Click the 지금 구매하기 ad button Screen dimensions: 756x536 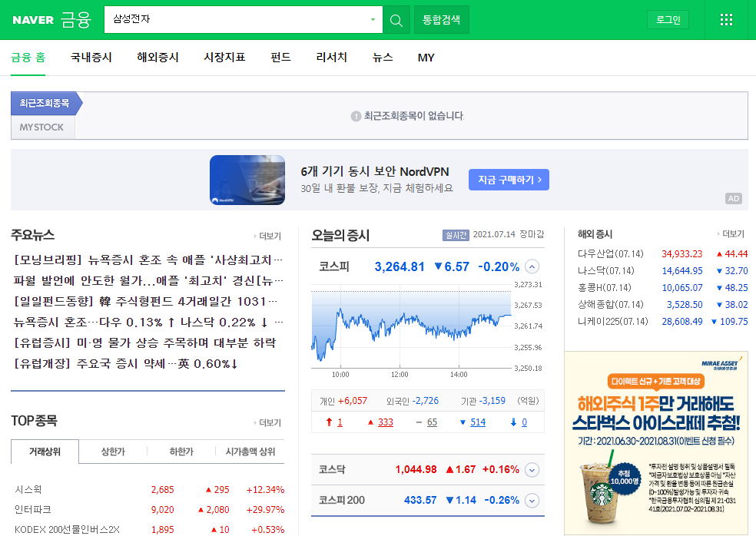tap(509, 180)
